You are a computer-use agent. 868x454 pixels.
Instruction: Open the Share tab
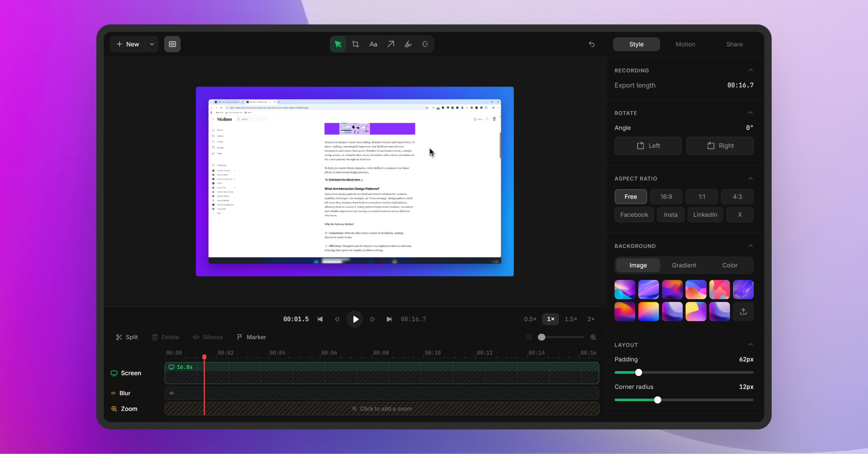[734, 44]
